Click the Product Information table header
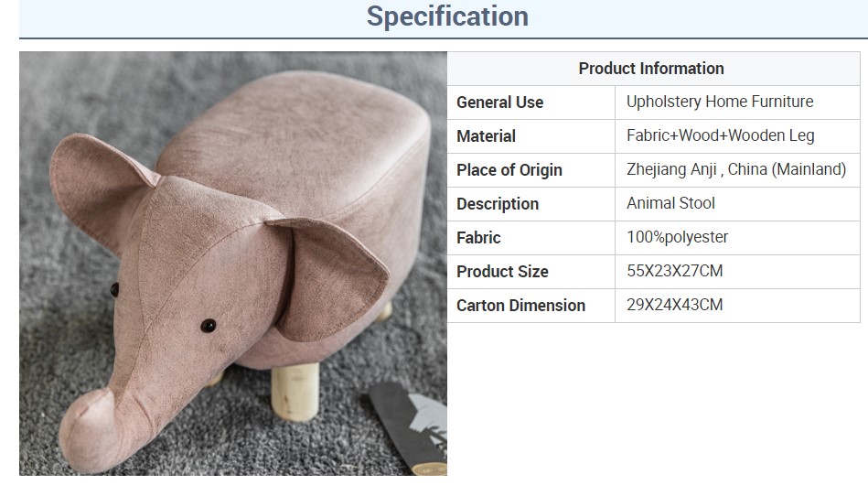Viewport: 868px width, 485px height. point(651,69)
